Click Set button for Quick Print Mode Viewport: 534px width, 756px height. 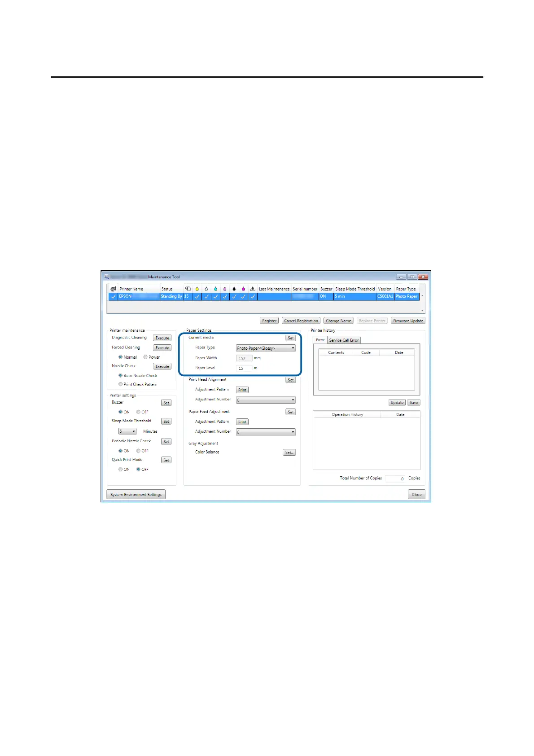(166, 460)
